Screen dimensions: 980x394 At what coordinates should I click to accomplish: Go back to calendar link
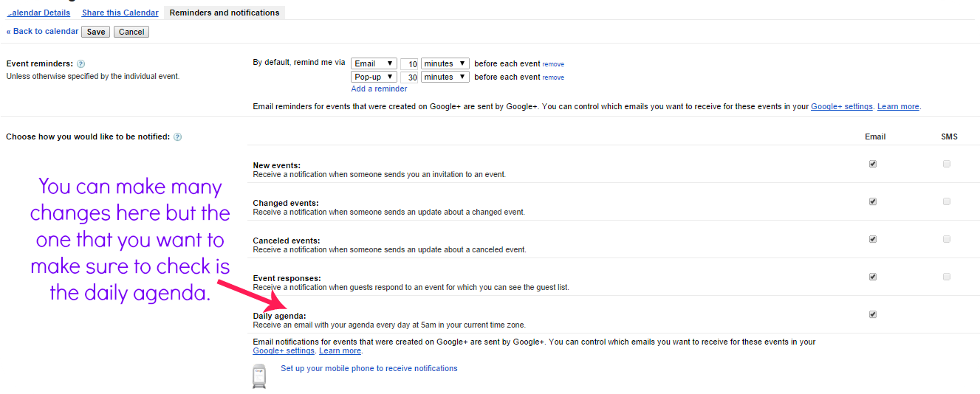(x=43, y=32)
